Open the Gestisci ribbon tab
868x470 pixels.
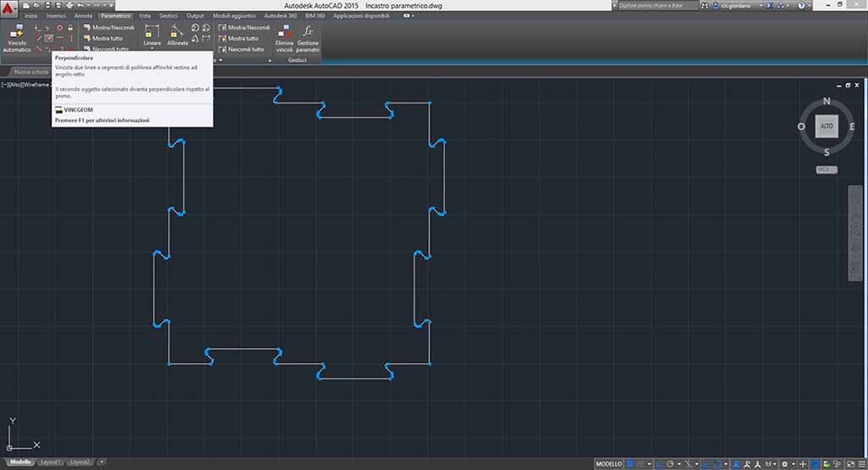coord(169,16)
